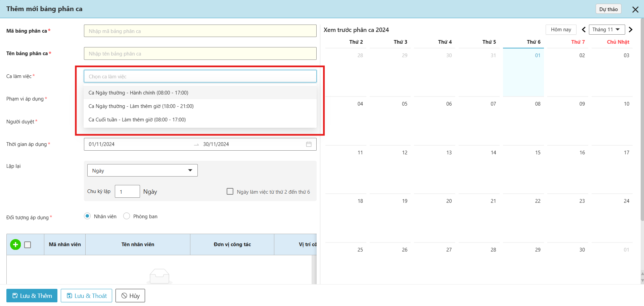Viewport: 644px width, 306px height.
Task: Go to next month arrow
Action: coord(631,30)
